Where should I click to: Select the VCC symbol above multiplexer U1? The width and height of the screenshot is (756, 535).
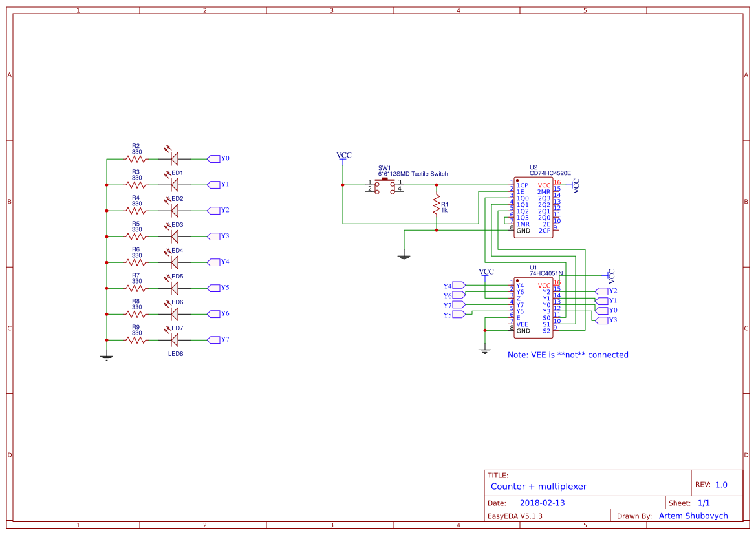485,274
